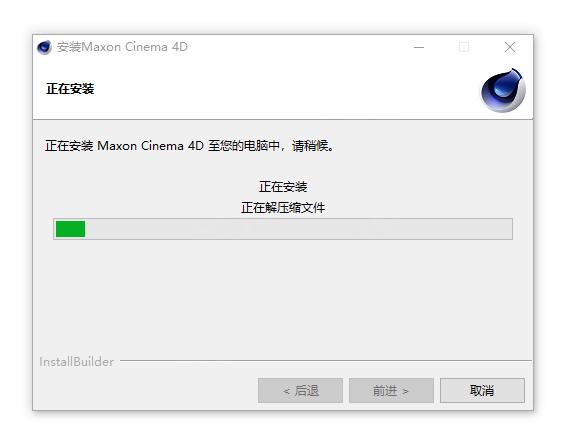The image size is (571, 447).
Task: Click the blank grey area beneath progress bar
Action: pos(283,297)
